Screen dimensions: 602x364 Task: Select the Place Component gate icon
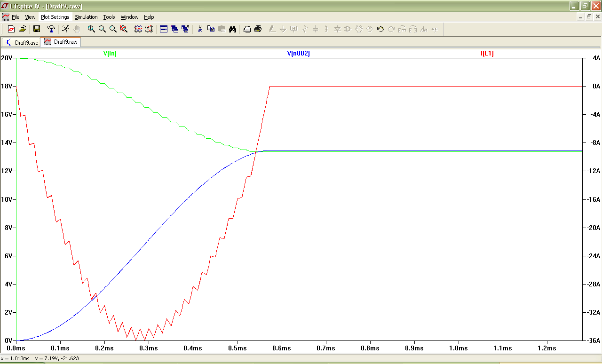348,29
